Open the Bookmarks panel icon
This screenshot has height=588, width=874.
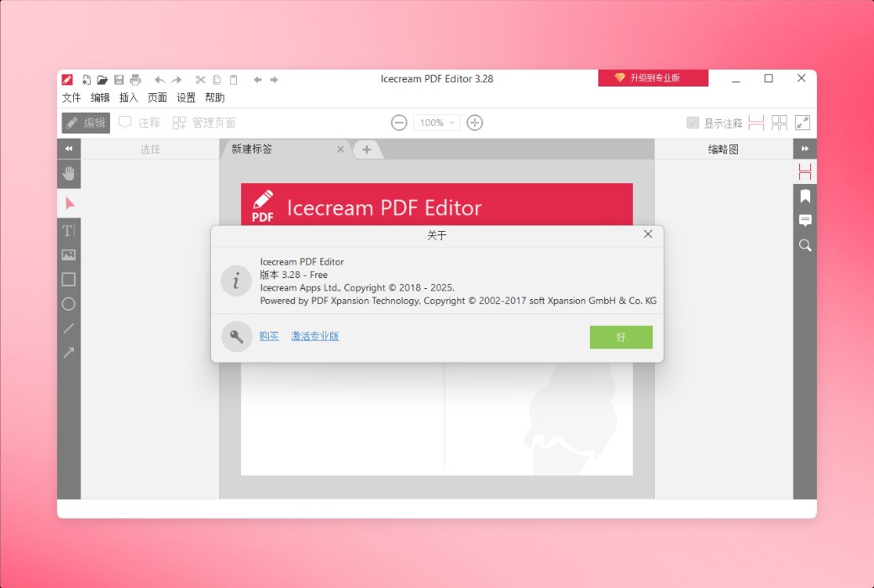804,196
